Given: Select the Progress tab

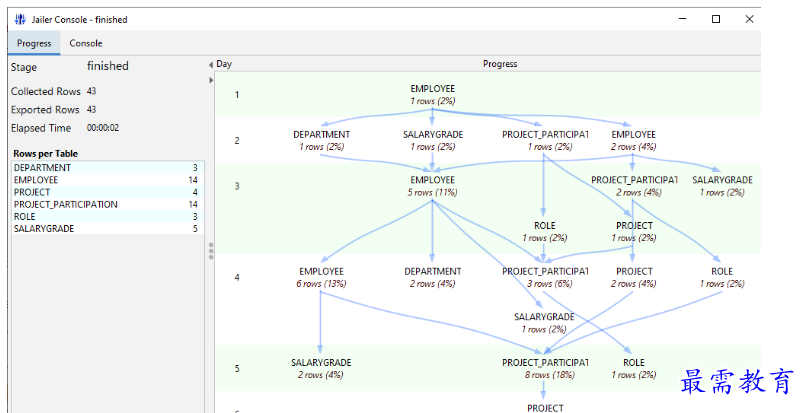Looking at the screenshot, I should click(34, 43).
